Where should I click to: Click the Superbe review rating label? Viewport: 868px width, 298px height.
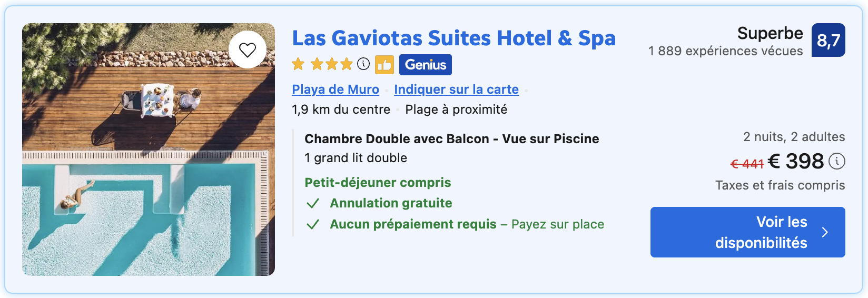770,33
